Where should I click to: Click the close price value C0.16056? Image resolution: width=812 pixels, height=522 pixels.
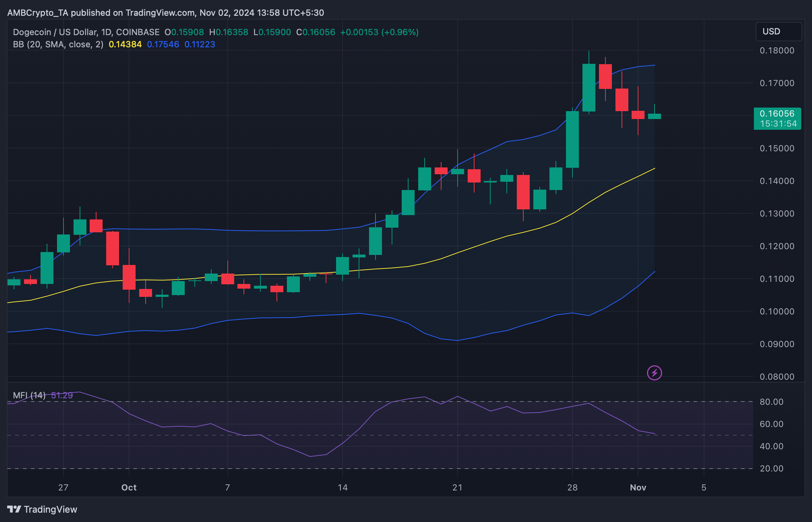(x=316, y=32)
